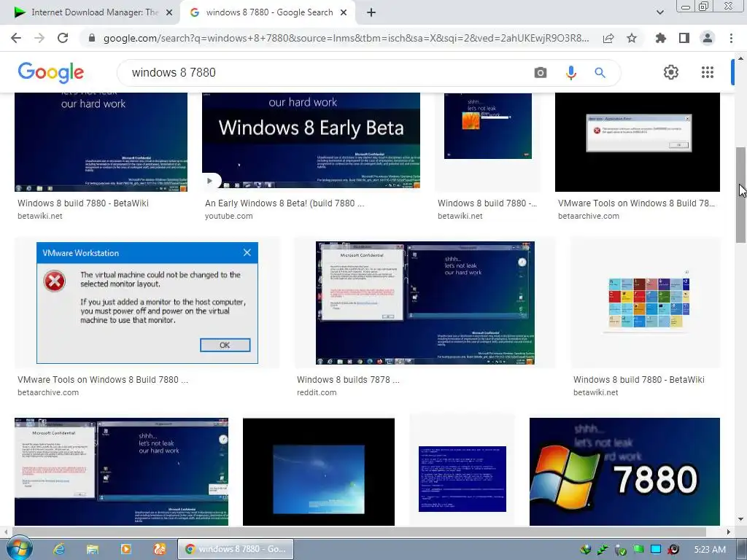Open 'Windows 8 builds 7878' reddit result
This screenshot has height=560, width=747.
(x=348, y=379)
